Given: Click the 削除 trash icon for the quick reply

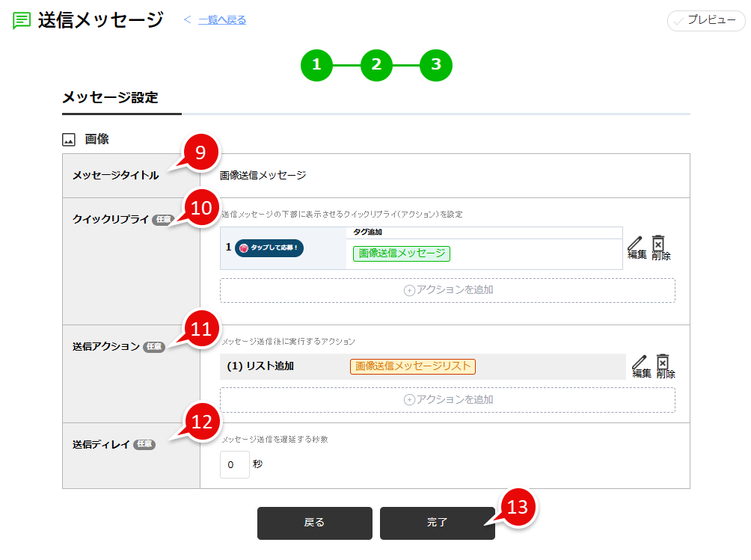Looking at the screenshot, I should (x=658, y=244).
